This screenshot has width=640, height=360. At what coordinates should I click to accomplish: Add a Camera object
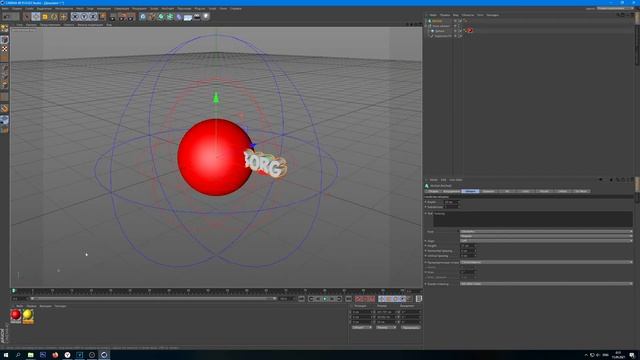click(x=197, y=17)
